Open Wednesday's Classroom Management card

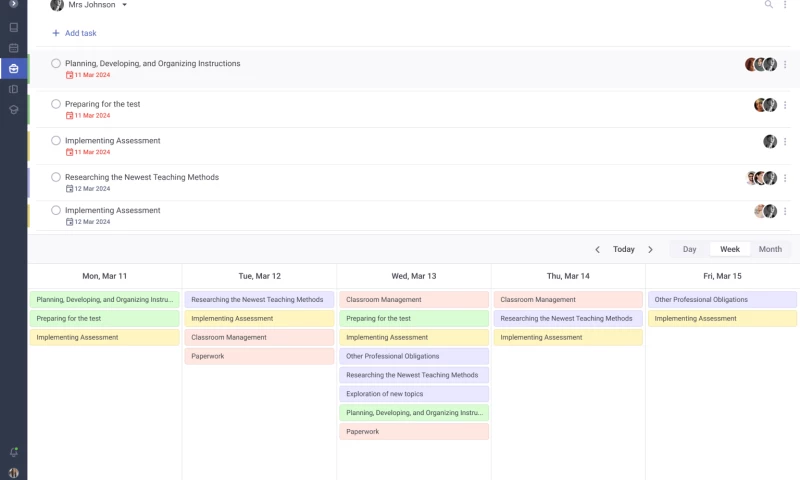(414, 299)
